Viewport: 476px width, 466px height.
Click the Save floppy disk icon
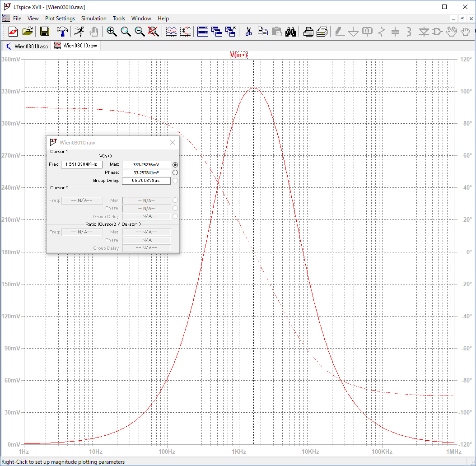click(x=45, y=32)
